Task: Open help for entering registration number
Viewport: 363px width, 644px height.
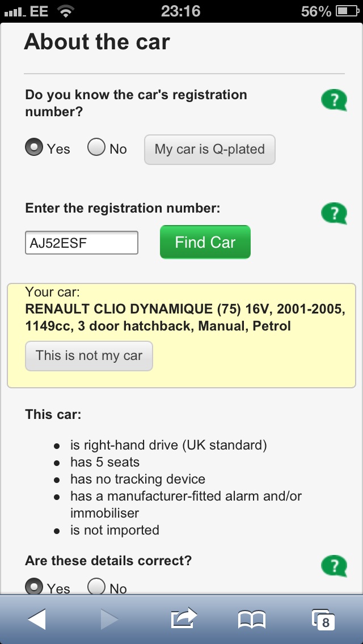Action: pyautogui.click(x=334, y=214)
